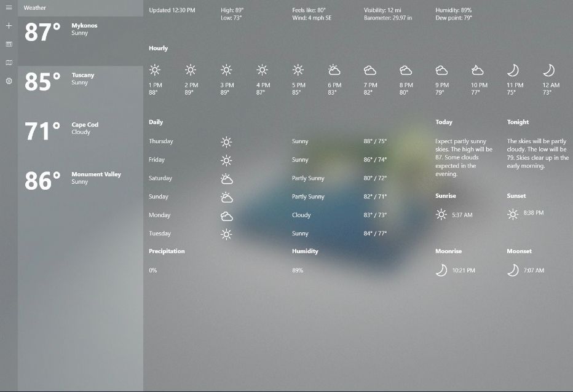Viewport: 573px width, 392px height.
Task: Click the 7:07 AM moonset time
Action: pos(534,270)
